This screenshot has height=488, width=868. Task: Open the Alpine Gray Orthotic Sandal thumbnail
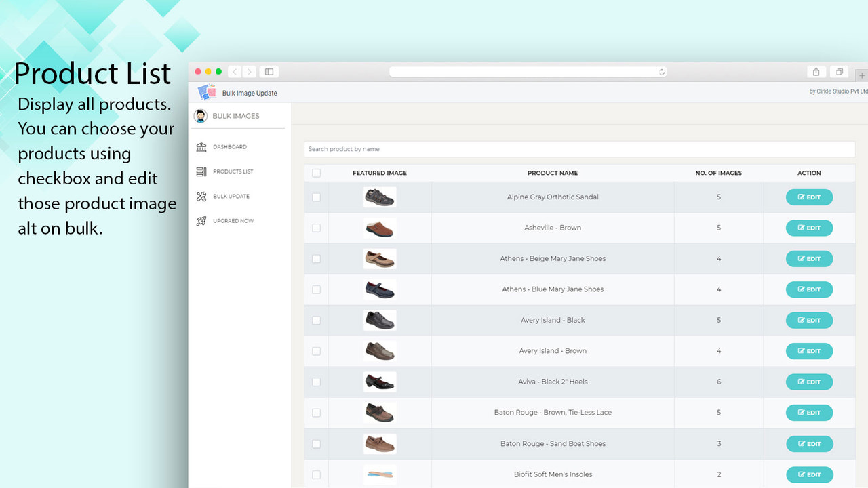pos(380,197)
